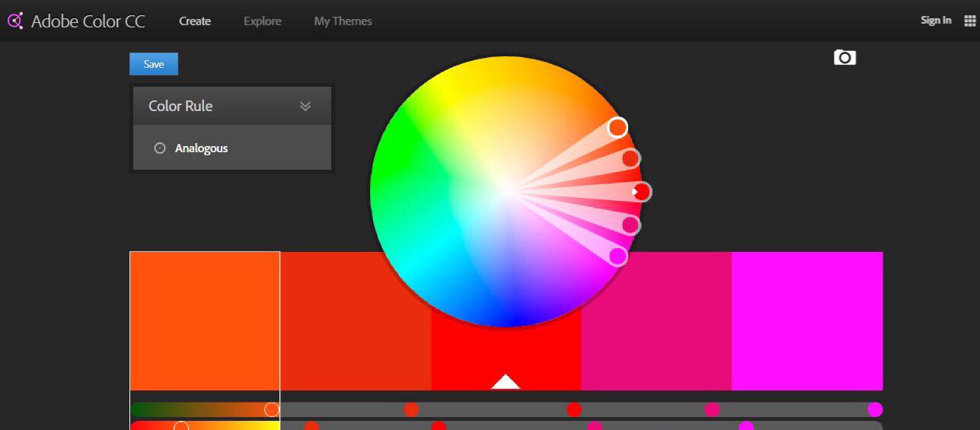This screenshot has height=430, width=980.
Task: Click the Sign In link
Action: [936, 21]
